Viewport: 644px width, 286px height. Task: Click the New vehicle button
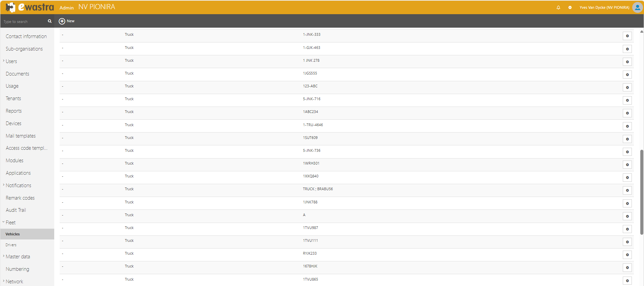pos(67,21)
